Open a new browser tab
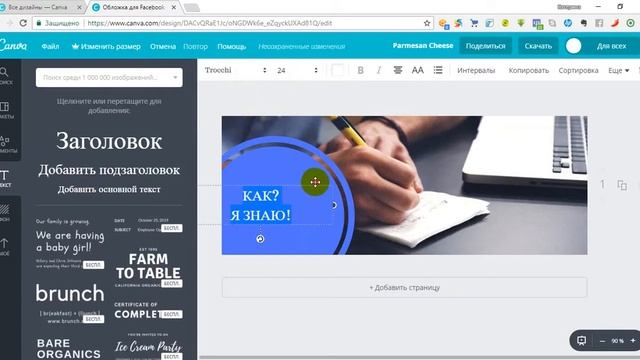This screenshot has height=360, width=640. 192,7
